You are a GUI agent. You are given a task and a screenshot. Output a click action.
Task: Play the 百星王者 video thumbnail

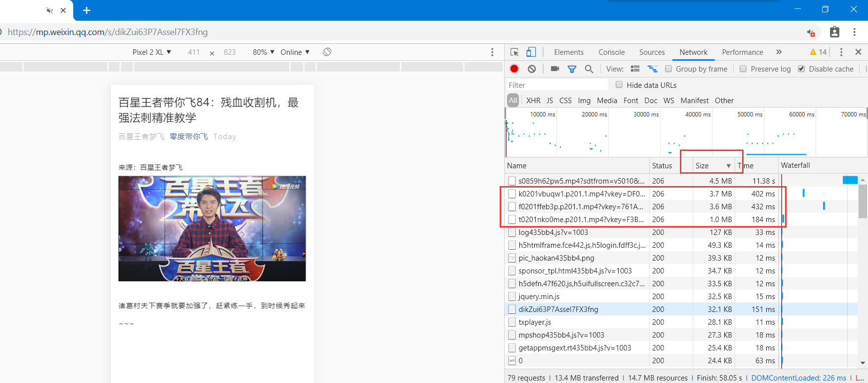coord(212,229)
